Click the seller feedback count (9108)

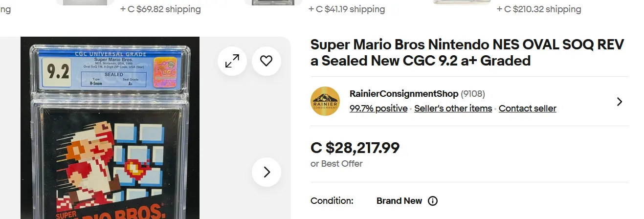click(473, 94)
